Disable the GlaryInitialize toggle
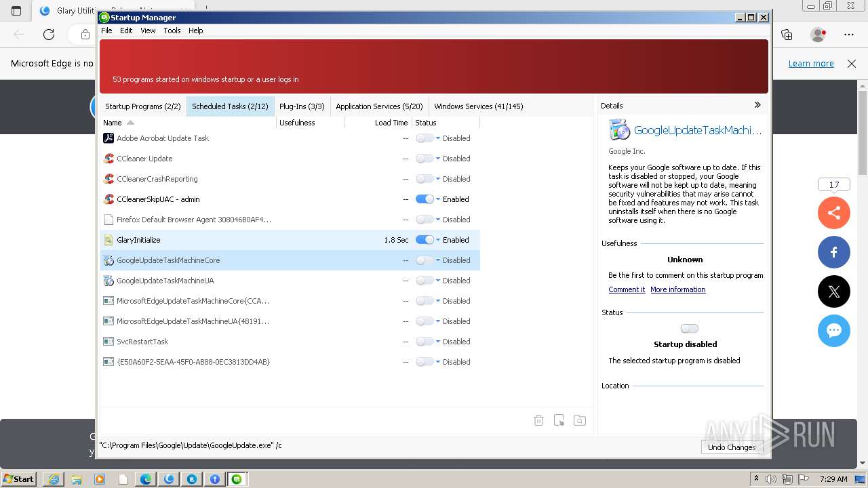 click(425, 240)
